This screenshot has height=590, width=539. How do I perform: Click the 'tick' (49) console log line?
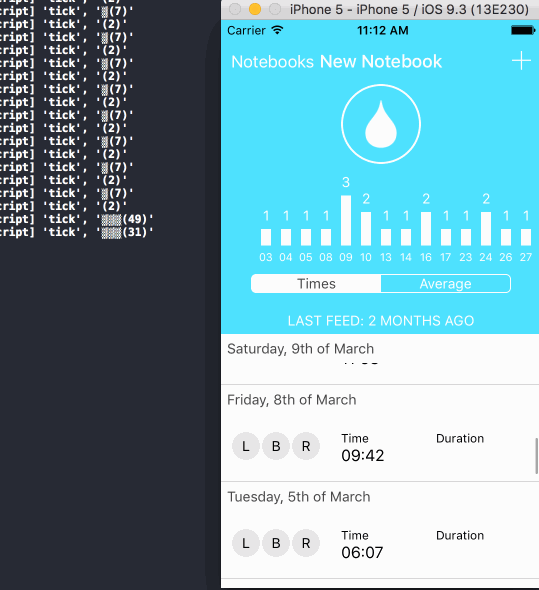[76, 219]
